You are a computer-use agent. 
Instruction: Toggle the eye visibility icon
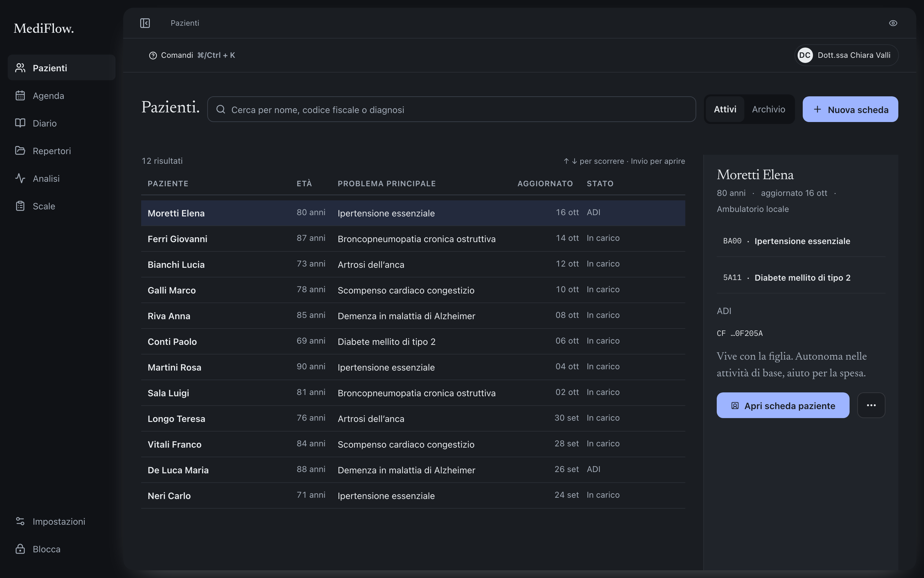tap(893, 23)
